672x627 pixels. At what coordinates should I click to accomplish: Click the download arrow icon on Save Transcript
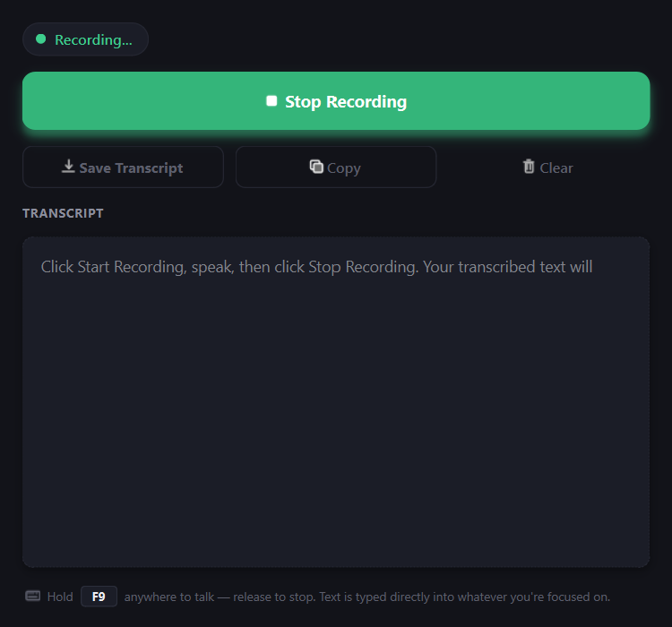click(x=68, y=167)
